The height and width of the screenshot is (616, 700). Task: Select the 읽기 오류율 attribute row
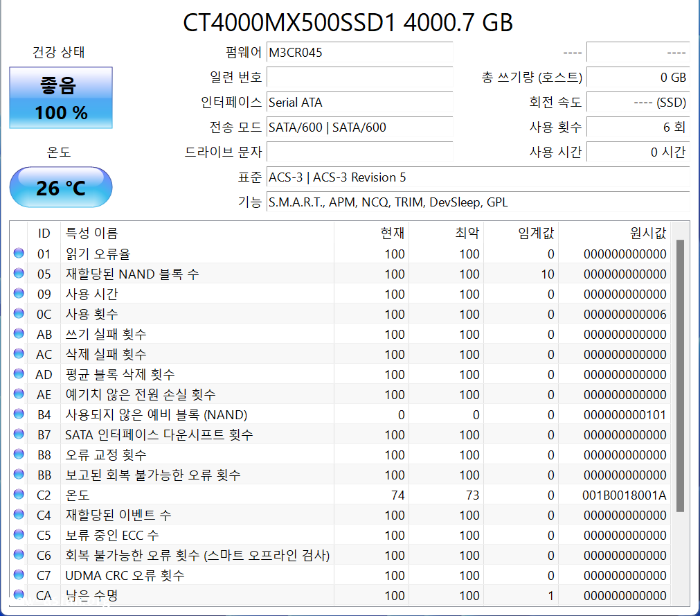tap(340, 254)
